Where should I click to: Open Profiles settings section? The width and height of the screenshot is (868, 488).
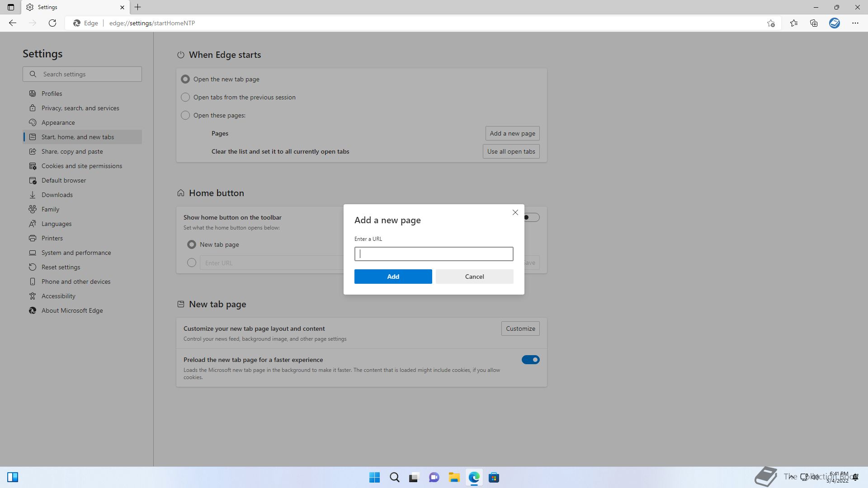tap(82, 94)
